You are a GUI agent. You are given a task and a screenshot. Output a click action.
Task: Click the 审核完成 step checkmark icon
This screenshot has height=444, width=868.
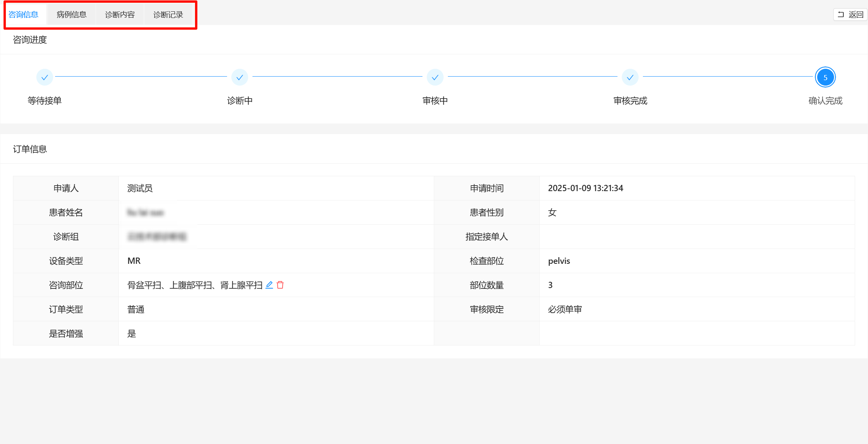click(x=630, y=77)
